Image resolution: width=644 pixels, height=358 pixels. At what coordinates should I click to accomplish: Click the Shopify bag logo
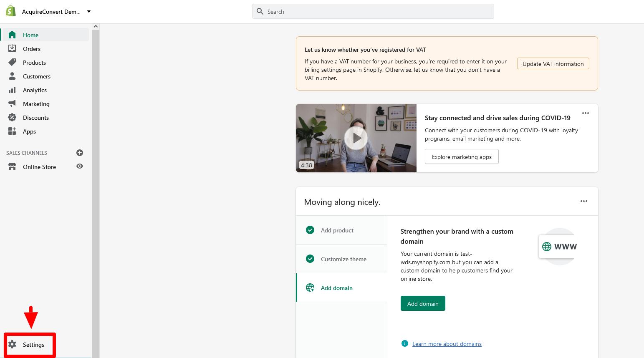(x=11, y=11)
